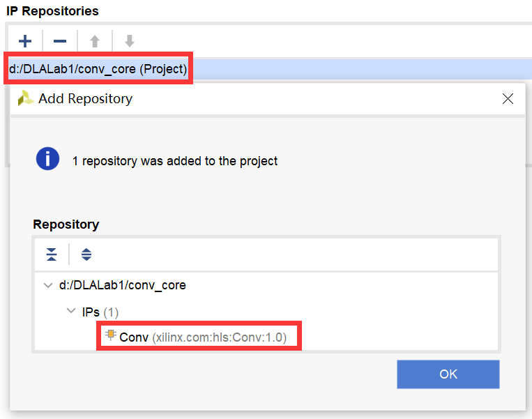532x419 pixels.
Task: Click the blue information icon
Action: coord(47,160)
